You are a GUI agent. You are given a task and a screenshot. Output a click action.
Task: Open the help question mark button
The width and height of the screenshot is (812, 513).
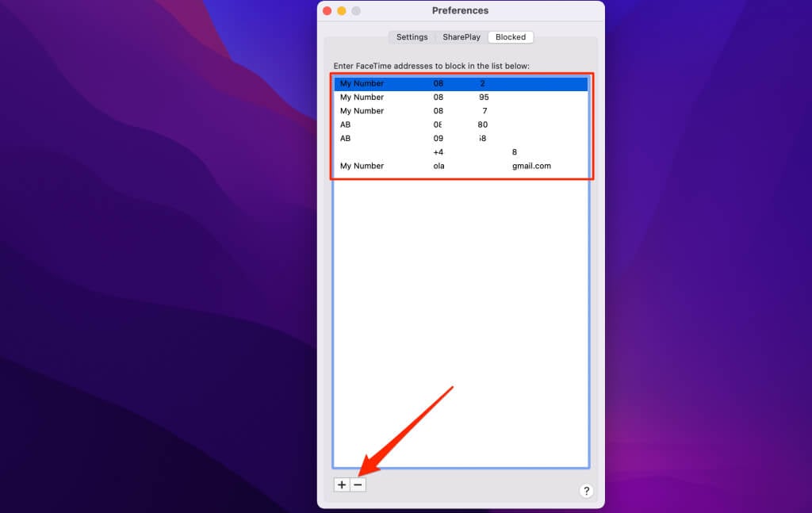coord(586,491)
